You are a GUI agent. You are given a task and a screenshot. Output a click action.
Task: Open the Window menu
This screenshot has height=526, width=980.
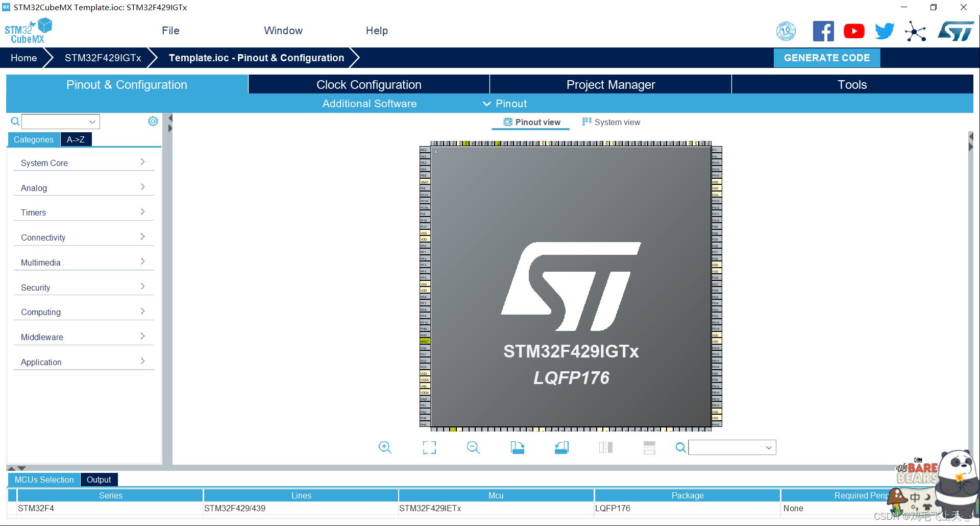coord(283,31)
